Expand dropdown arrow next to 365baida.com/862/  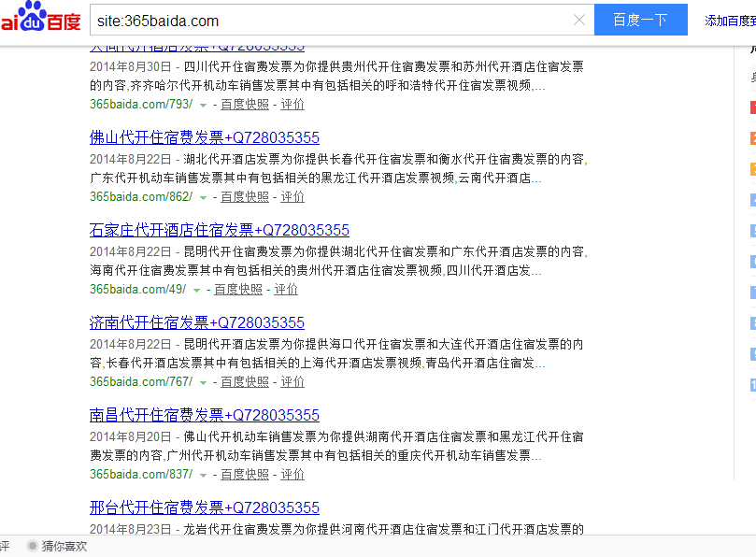coord(204,198)
